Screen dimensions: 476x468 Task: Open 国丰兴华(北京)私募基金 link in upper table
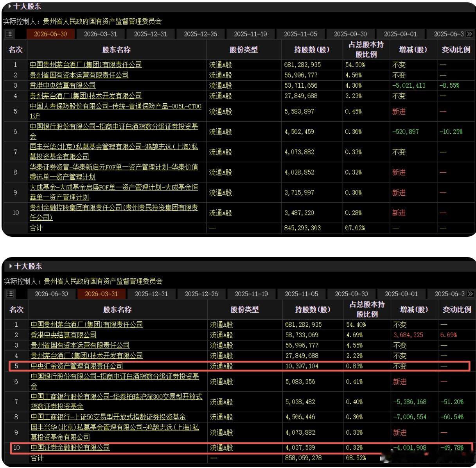click(x=114, y=151)
